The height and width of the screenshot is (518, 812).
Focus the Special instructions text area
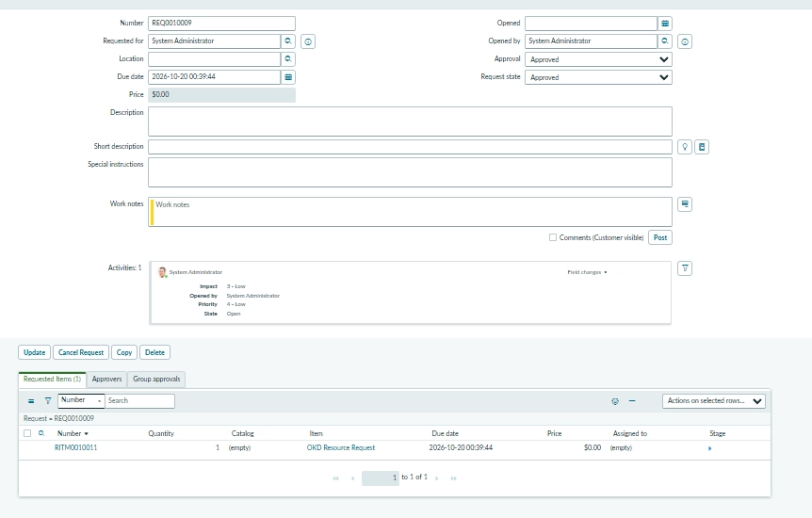click(x=410, y=172)
